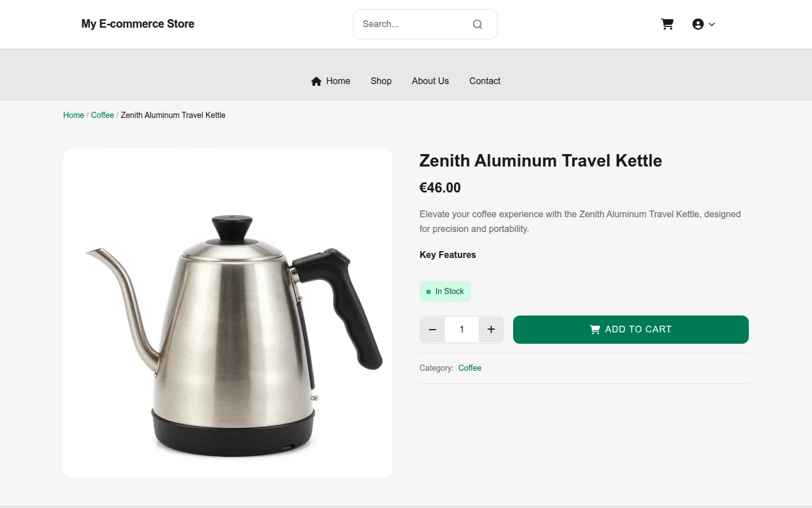Click the user account avatar icon

coord(698,24)
